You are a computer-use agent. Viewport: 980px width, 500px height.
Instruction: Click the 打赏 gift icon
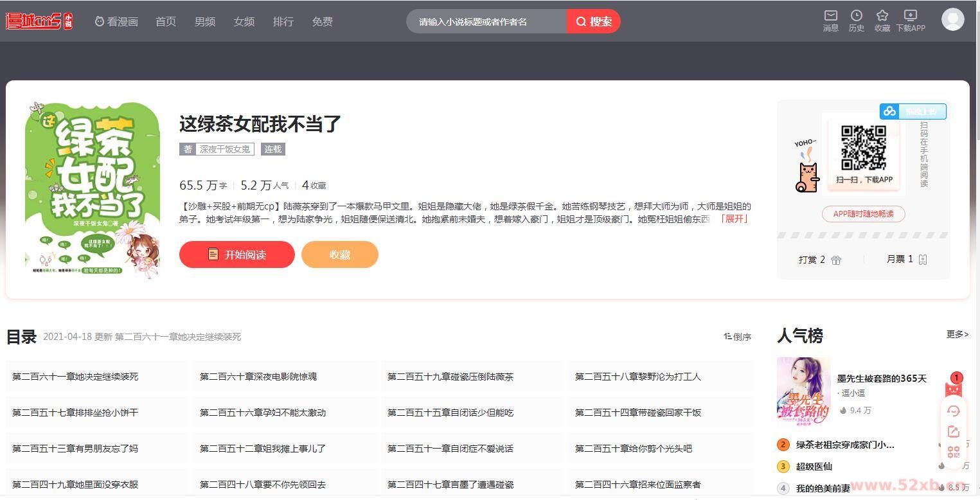[x=835, y=260]
